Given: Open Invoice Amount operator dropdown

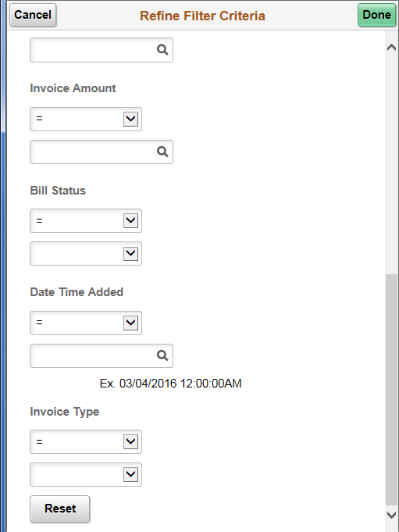Looking at the screenshot, I should [x=86, y=119].
